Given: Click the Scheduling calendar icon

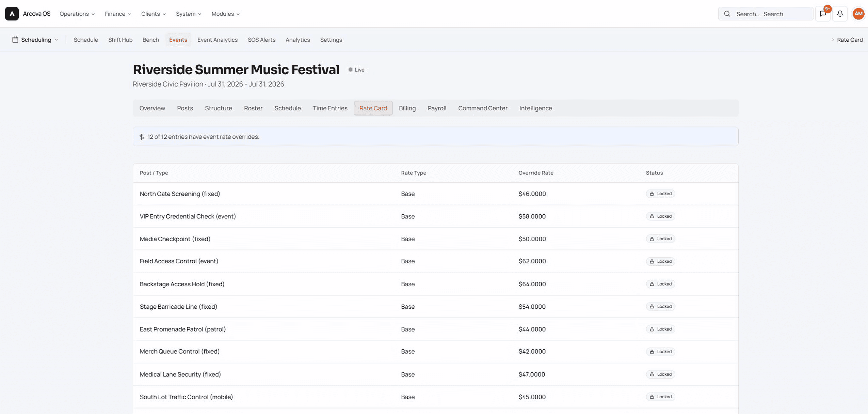Looking at the screenshot, I should pos(15,40).
